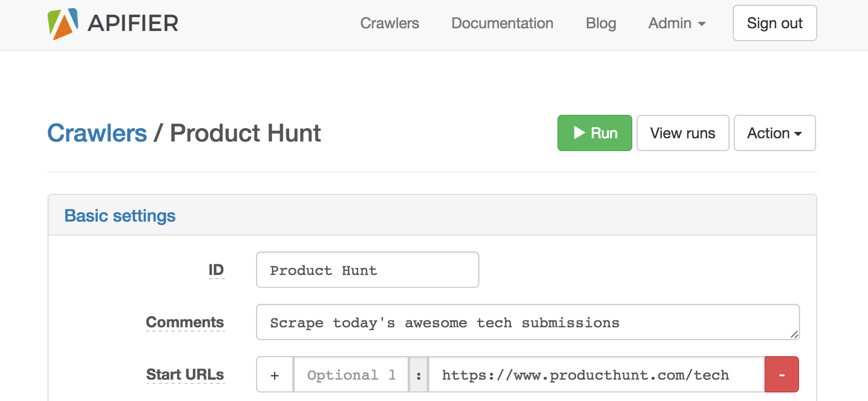Go to the Blog link

coord(601,23)
